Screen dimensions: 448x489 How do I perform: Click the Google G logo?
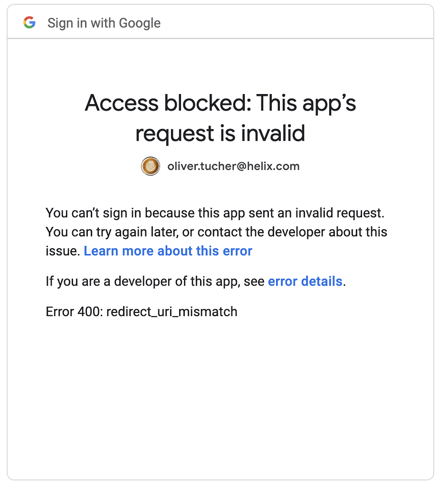coord(29,23)
